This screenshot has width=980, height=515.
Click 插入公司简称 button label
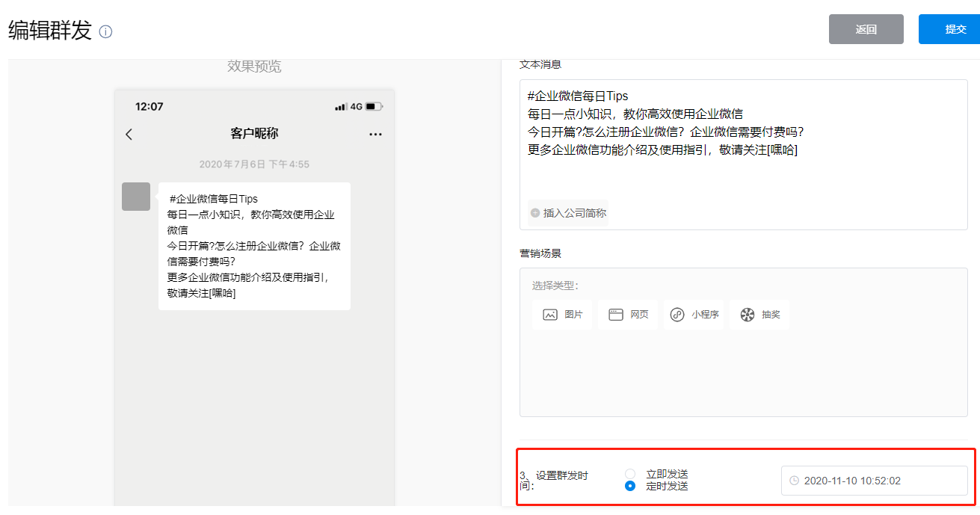click(575, 213)
